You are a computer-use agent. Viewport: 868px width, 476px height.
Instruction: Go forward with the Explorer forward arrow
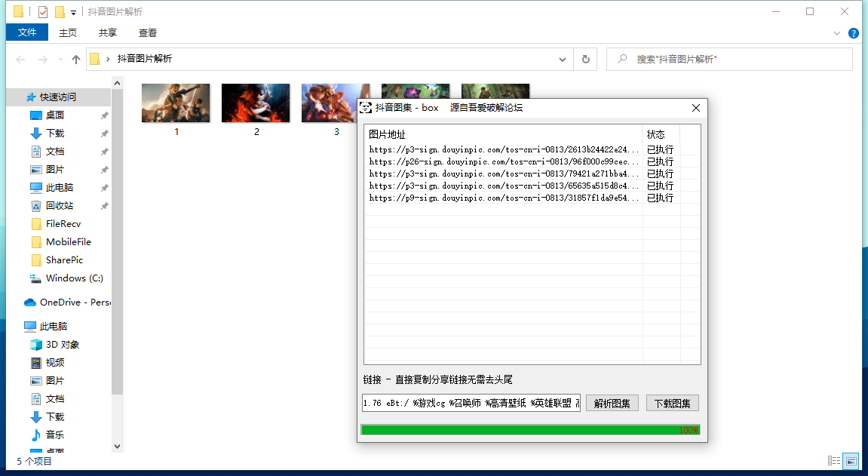[43, 60]
